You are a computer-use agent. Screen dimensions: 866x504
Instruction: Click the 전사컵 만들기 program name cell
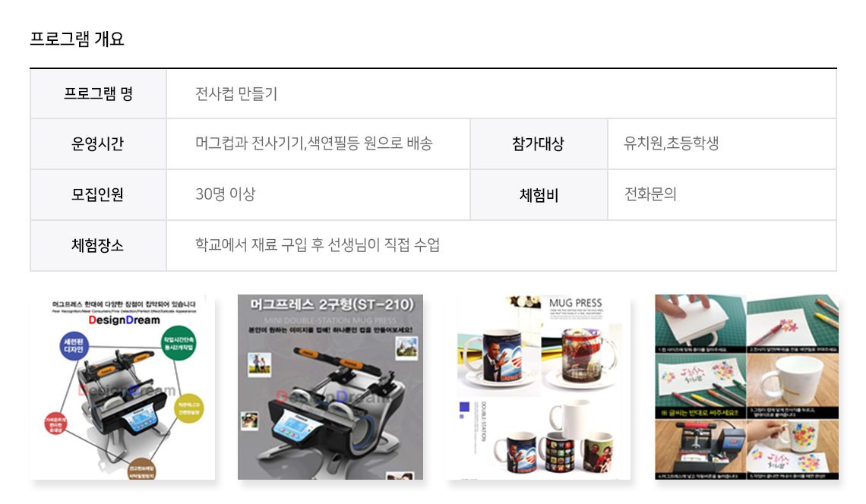(x=501, y=94)
